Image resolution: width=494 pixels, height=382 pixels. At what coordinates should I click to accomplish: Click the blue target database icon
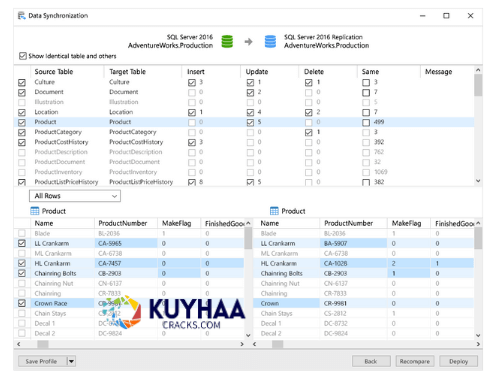(x=270, y=41)
